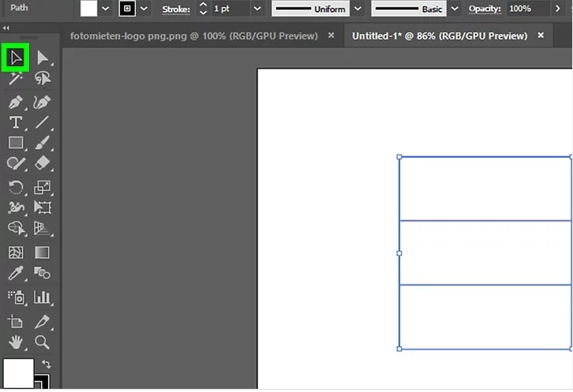Activate the Pen tool
Screen dimensions: 573x392
[x=16, y=103]
